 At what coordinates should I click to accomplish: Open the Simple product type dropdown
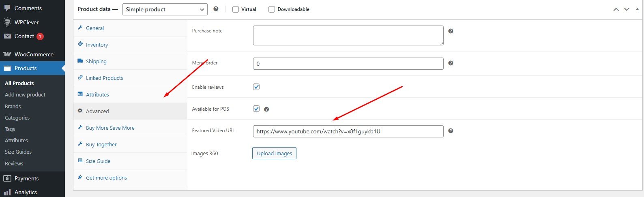pyautogui.click(x=165, y=9)
